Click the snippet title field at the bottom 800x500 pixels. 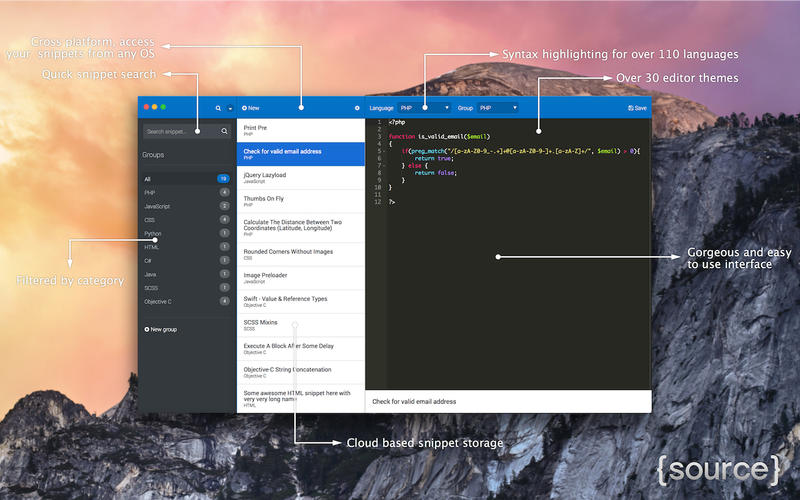508,402
